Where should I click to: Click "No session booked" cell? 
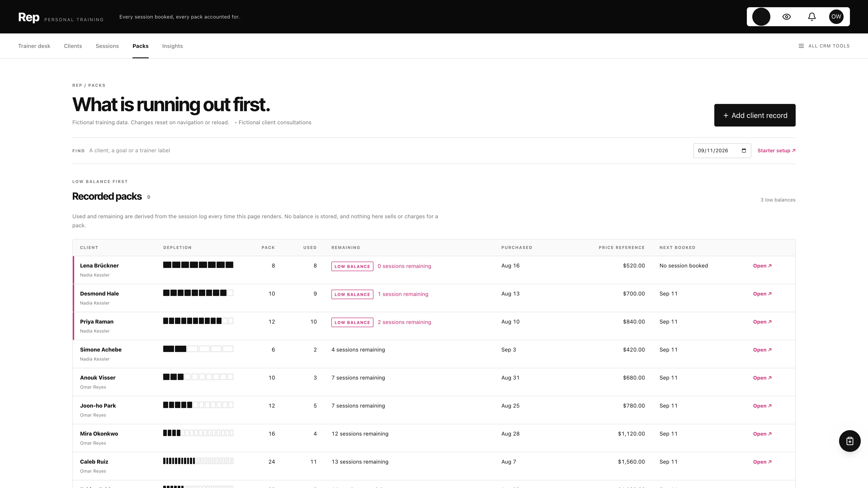coord(684,266)
